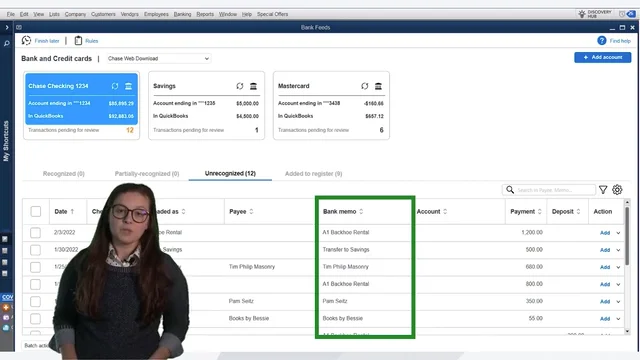Open the Discovery Hub lightbulb icon

tap(582, 14)
